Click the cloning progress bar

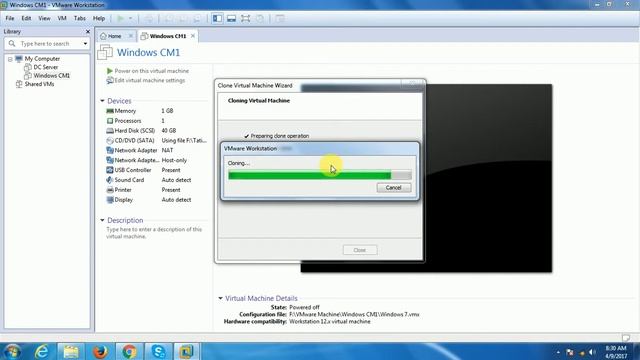tap(320, 176)
